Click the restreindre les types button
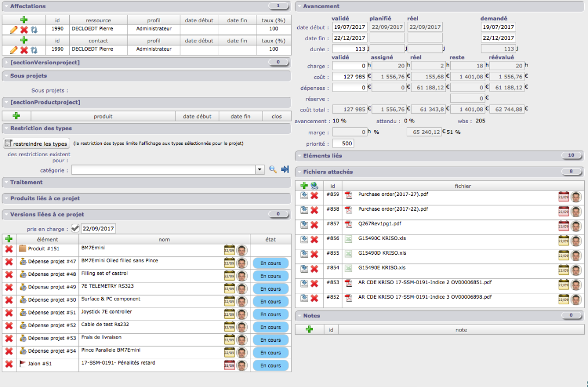 36,144
